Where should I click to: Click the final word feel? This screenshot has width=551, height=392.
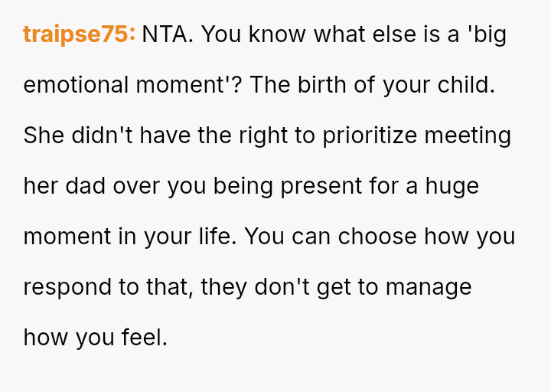143,338
